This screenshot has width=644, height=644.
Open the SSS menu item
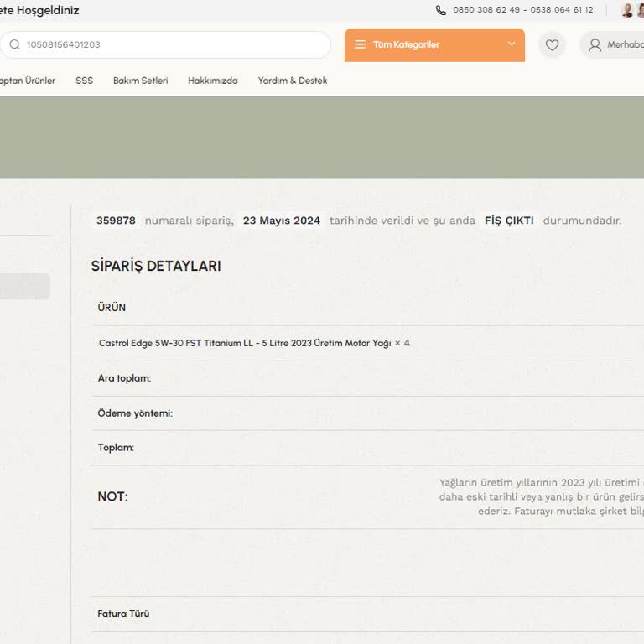pyautogui.click(x=85, y=80)
